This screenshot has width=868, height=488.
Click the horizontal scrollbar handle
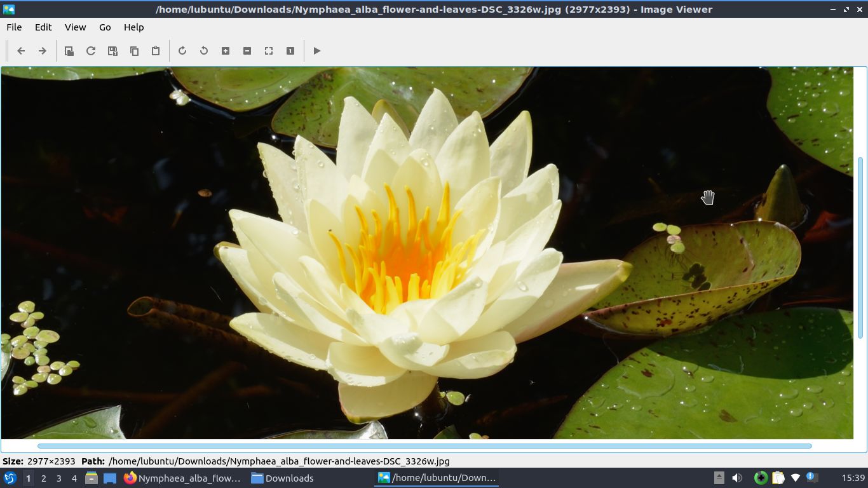(424, 446)
